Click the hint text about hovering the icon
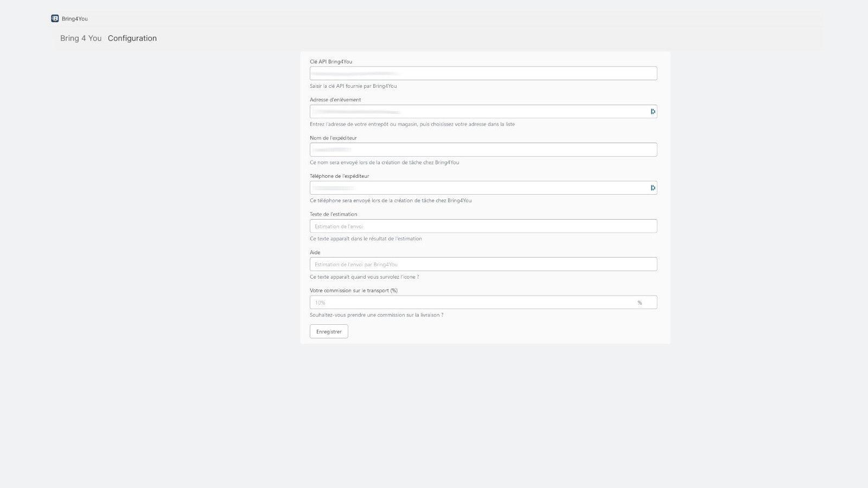 click(364, 277)
